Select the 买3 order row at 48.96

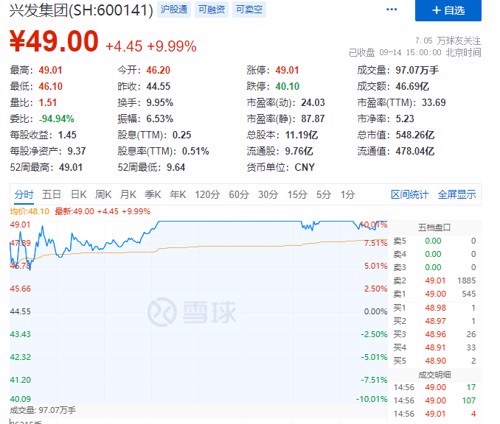(x=435, y=334)
